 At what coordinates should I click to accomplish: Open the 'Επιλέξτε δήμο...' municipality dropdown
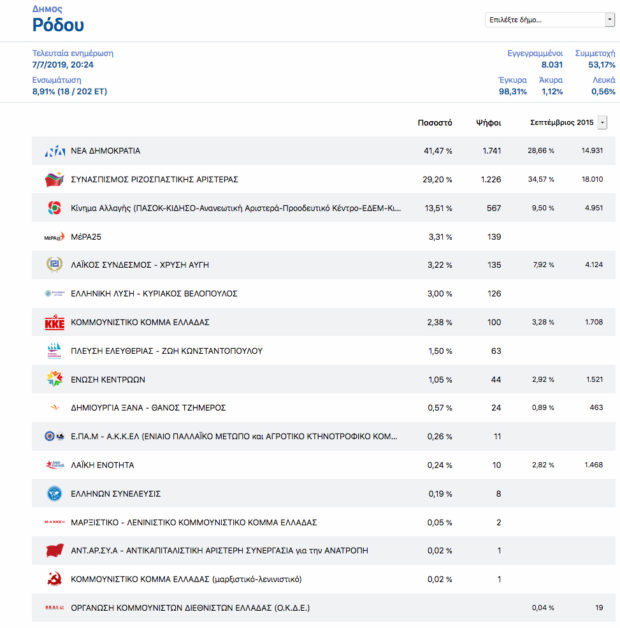point(550,20)
